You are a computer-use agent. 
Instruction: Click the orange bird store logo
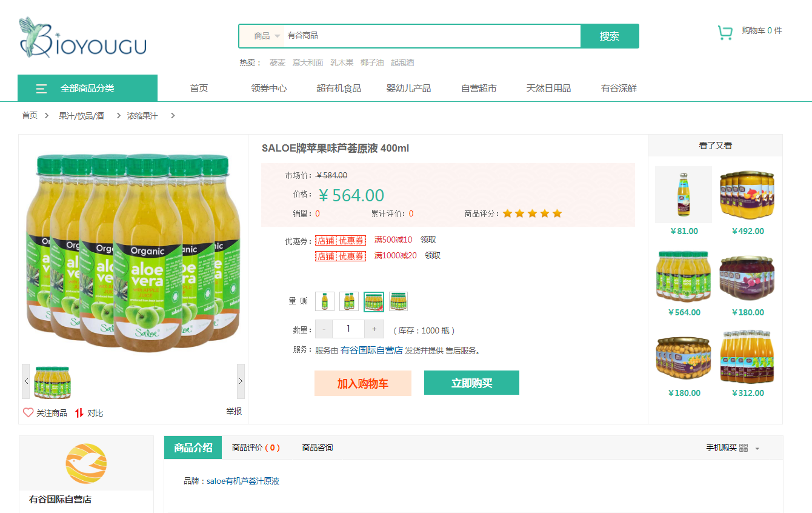[x=86, y=464]
